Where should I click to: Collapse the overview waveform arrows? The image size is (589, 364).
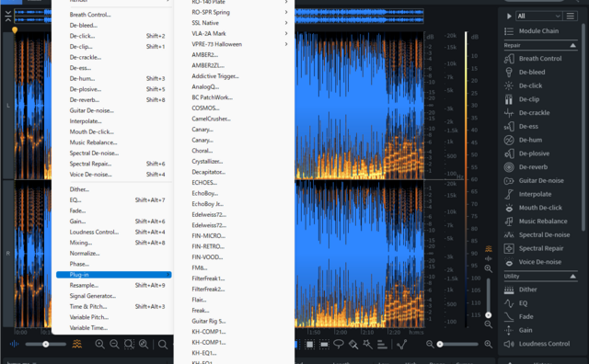[8, 17]
